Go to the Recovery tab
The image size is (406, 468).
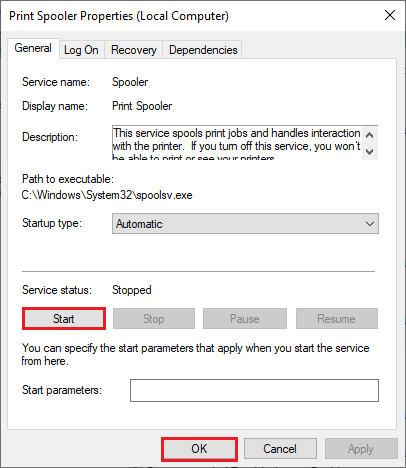point(133,50)
